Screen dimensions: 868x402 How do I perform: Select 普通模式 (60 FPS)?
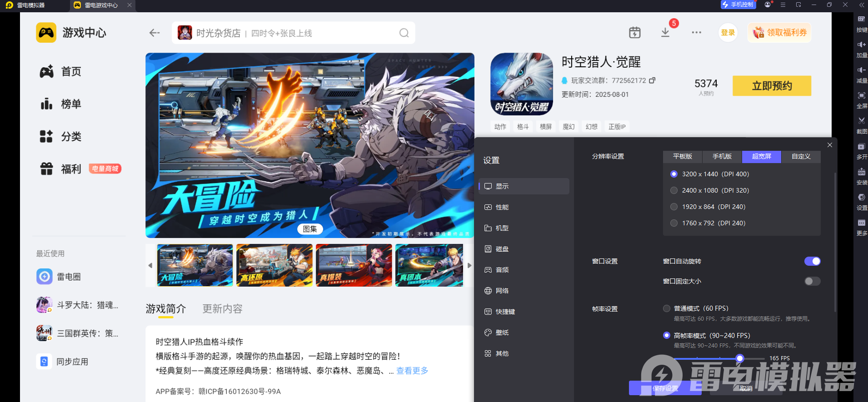[667, 308]
